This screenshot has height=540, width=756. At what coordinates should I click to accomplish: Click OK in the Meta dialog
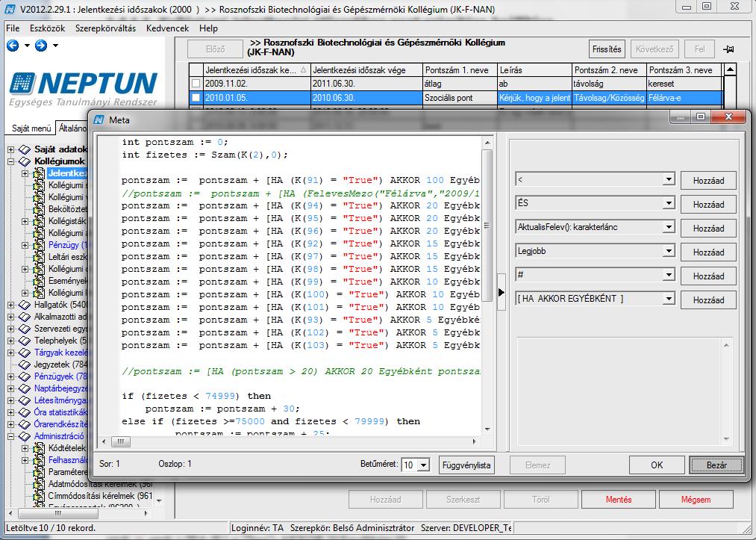[x=657, y=465]
